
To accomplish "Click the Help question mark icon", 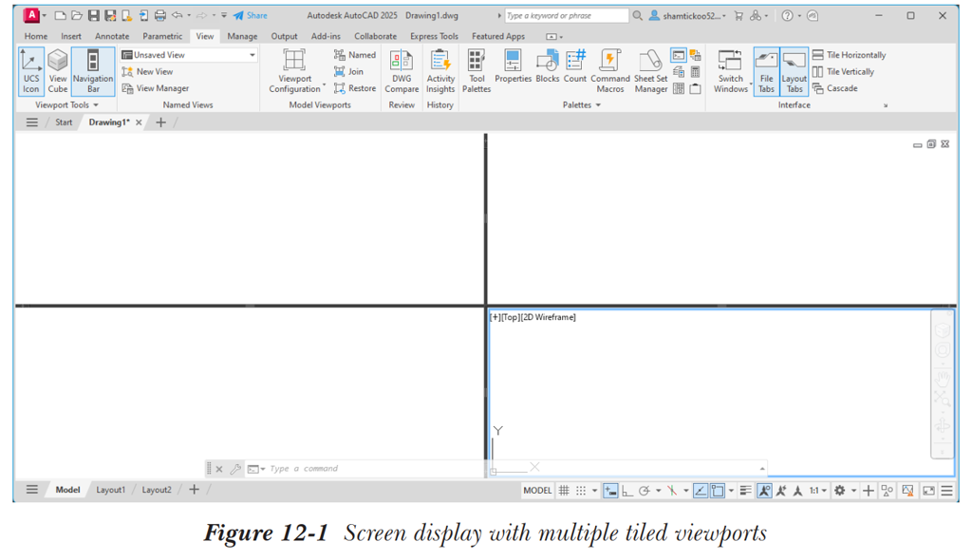I will click(787, 15).
